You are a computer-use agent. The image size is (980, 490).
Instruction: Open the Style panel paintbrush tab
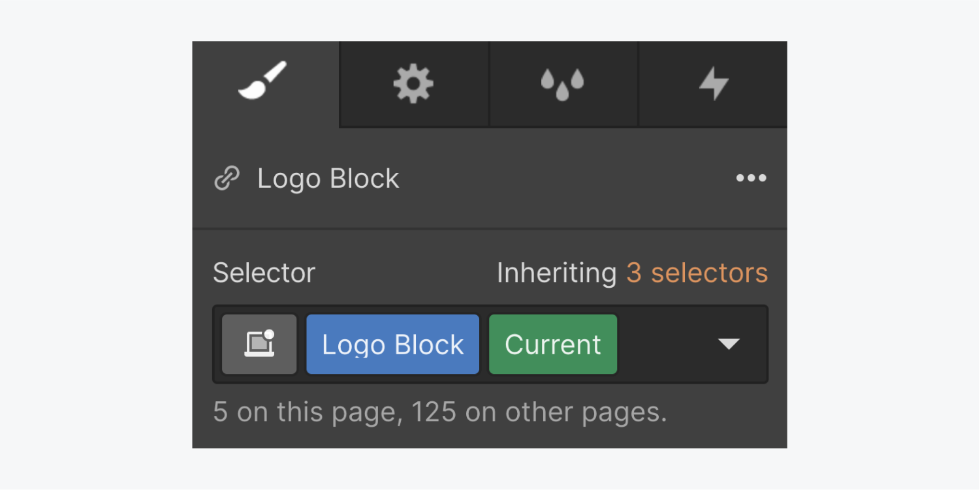(265, 83)
